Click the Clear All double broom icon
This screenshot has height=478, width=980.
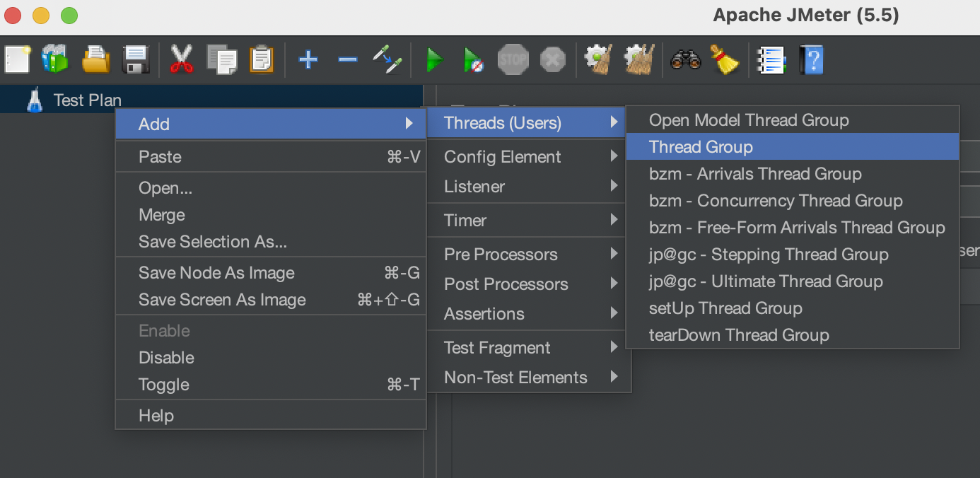[x=639, y=59]
